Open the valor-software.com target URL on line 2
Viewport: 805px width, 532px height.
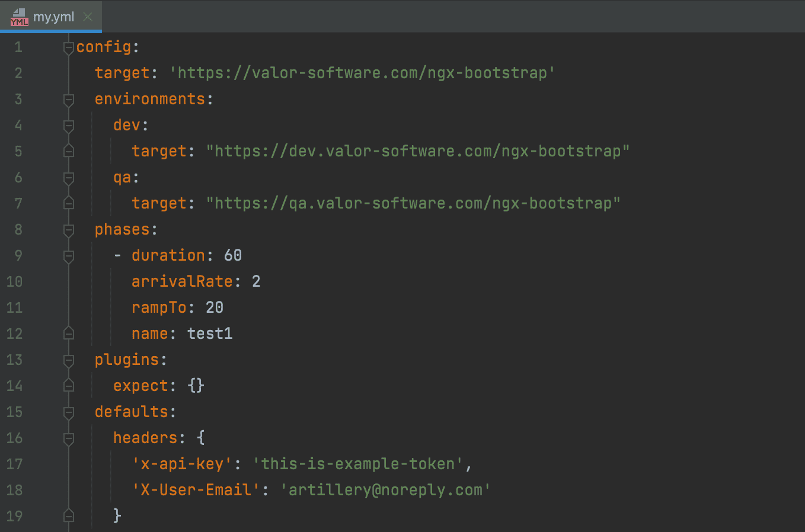click(362, 73)
